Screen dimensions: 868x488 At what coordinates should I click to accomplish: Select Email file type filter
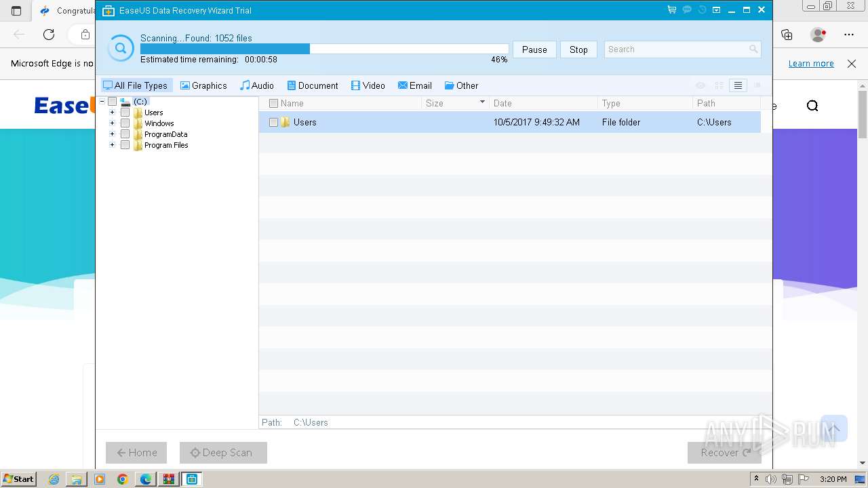(415, 85)
